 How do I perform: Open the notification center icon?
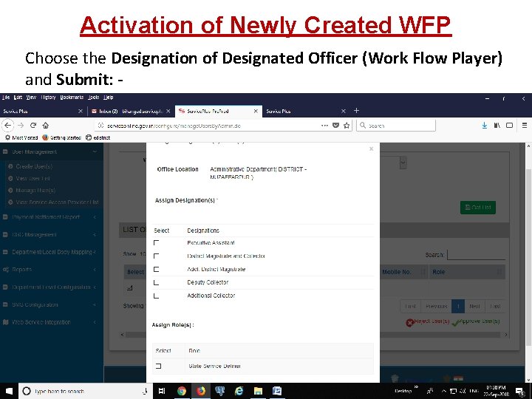[x=519, y=391]
